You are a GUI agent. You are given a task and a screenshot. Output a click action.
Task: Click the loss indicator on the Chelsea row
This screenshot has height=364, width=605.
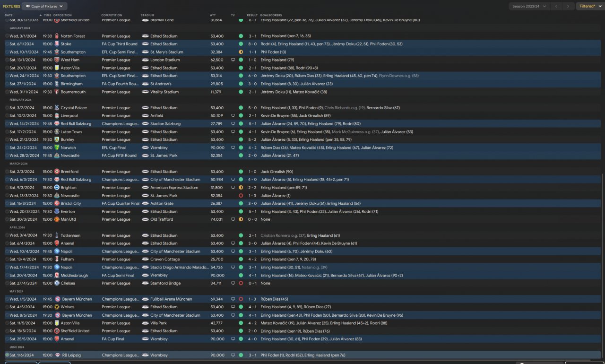pos(241,283)
